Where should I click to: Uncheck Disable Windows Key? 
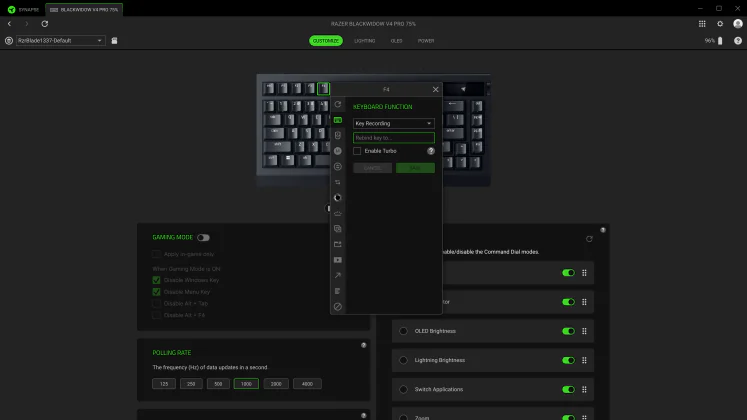[x=156, y=280]
